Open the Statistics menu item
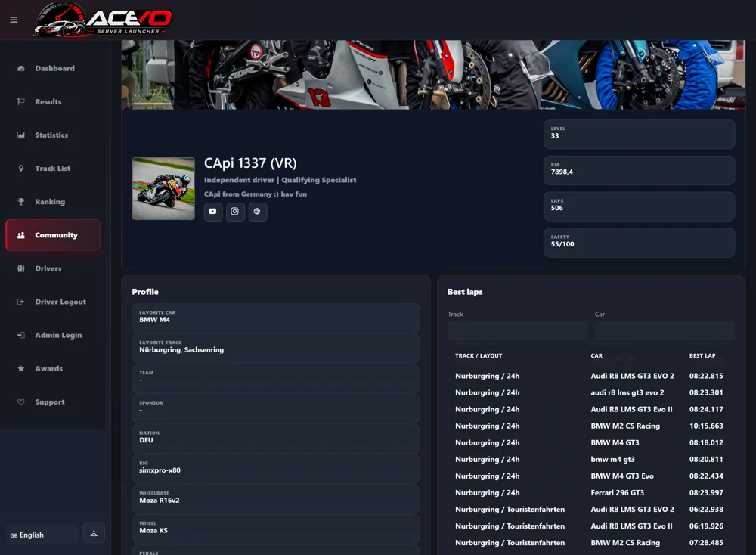 (53, 135)
